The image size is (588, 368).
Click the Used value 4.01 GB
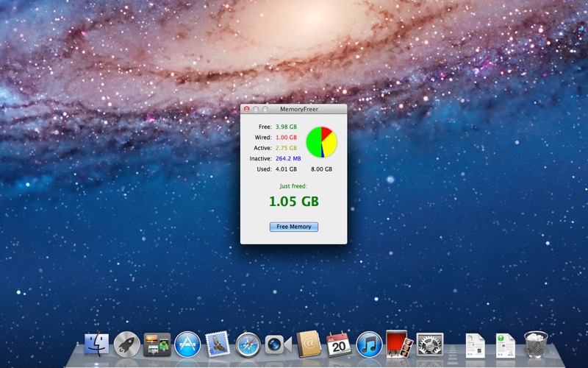point(286,169)
